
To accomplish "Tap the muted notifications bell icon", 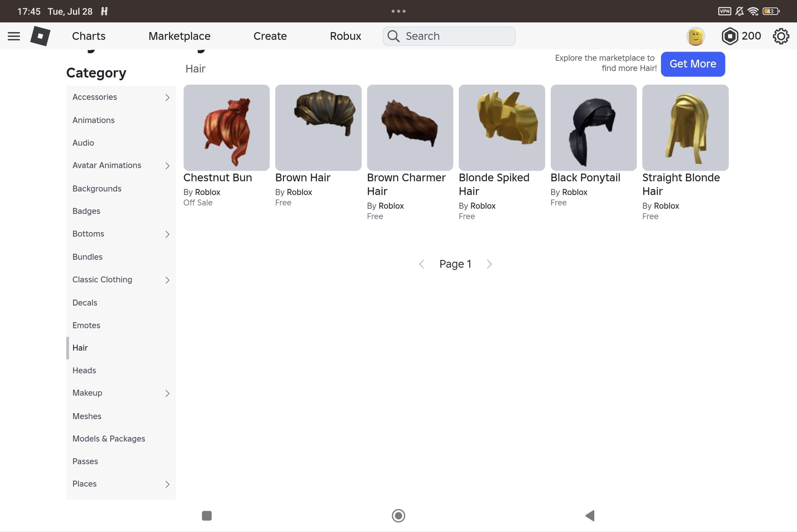I will click(x=739, y=11).
